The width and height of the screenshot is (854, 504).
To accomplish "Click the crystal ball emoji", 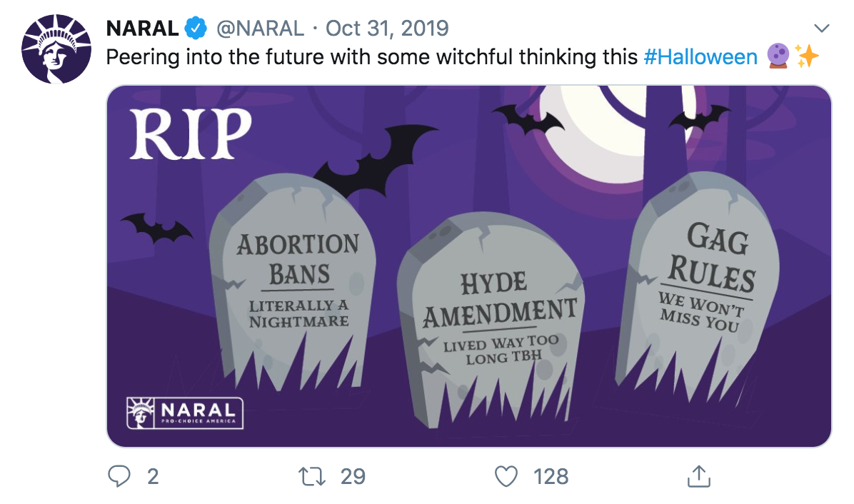I will tap(778, 56).
